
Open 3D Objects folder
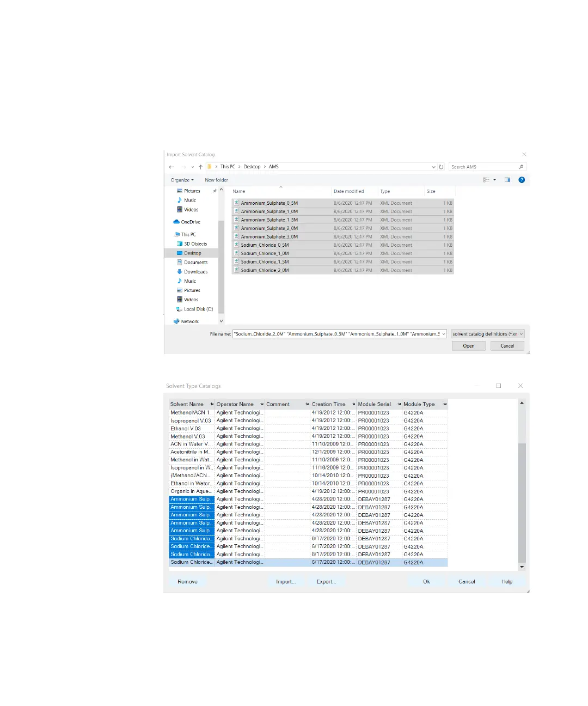(x=192, y=244)
